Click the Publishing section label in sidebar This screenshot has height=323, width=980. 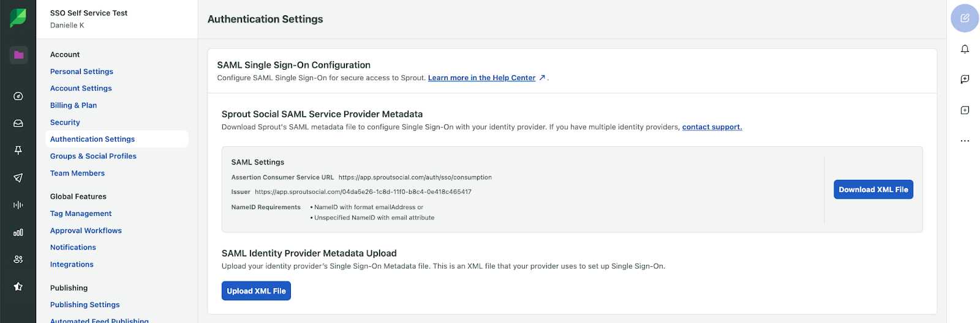coord(69,288)
